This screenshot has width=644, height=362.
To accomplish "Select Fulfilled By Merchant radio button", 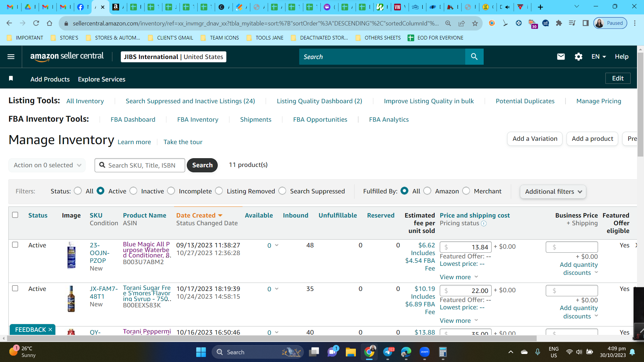I will [x=466, y=191].
